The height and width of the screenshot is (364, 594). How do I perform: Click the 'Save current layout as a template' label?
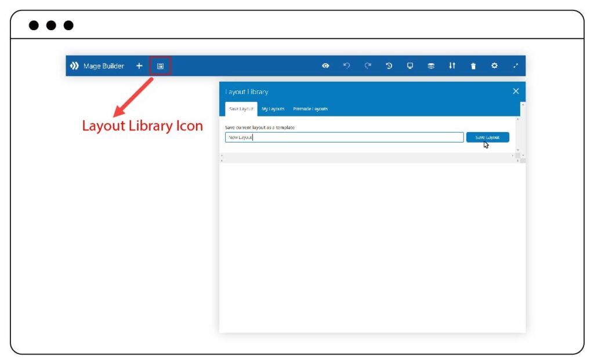click(x=260, y=128)
